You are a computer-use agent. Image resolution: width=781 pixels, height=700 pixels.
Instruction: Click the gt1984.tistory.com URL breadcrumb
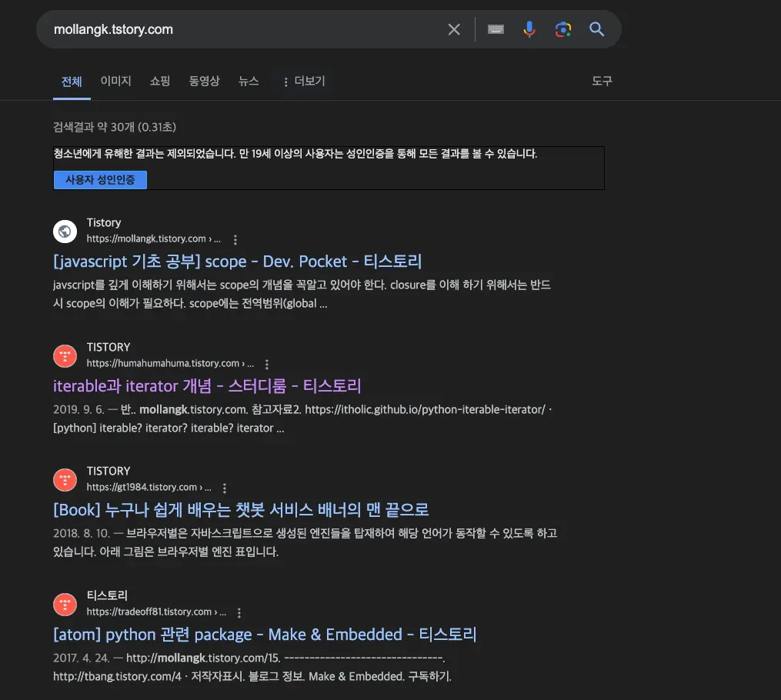pyautogui.click(x=149, y=488)
